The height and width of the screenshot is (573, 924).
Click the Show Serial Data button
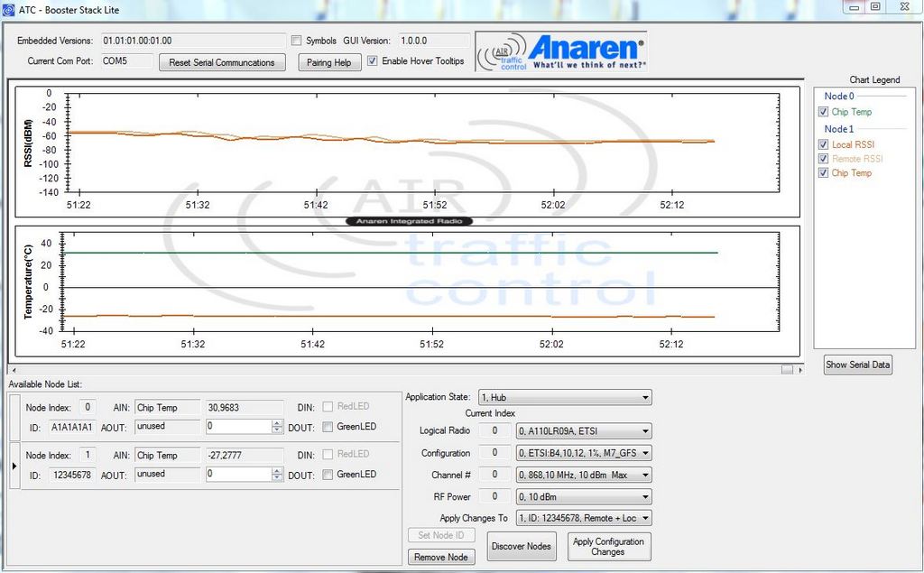(857, 365)
